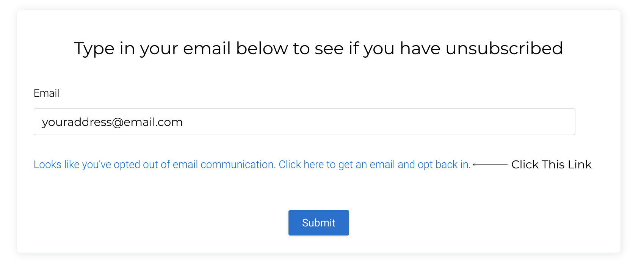This screenshot has width=644, height=267.
Task: Click the arrow pointing at the link
Action: (x=490, y=165)
